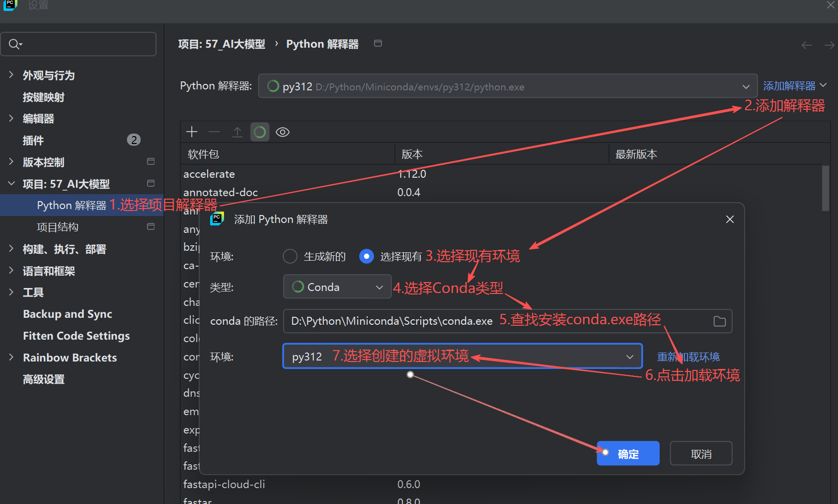This screenshot has width=838, height=504.
Task: Select annotated-doc package row
Action: (x=501, y=192)
